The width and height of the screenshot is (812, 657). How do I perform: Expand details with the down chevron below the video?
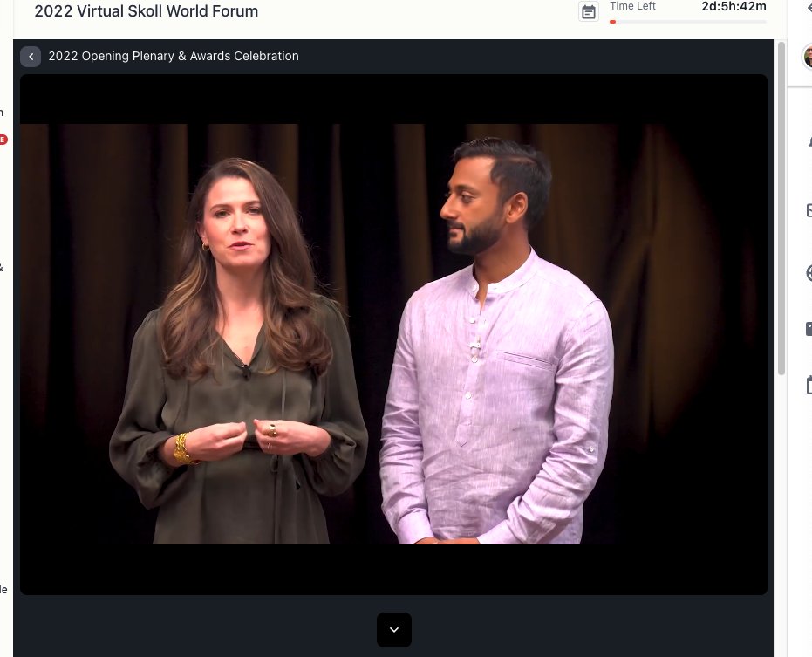tap(394, 630)
